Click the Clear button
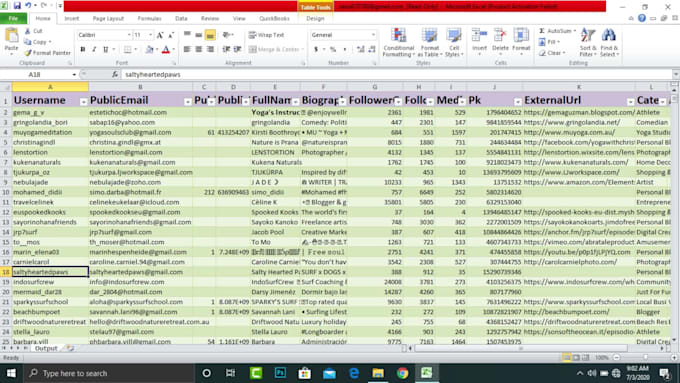680x383 pixels. [552, 53]
